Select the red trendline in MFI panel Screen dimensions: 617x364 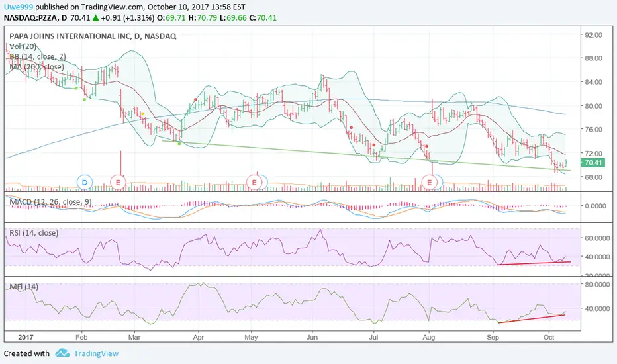tap(531, 318)
